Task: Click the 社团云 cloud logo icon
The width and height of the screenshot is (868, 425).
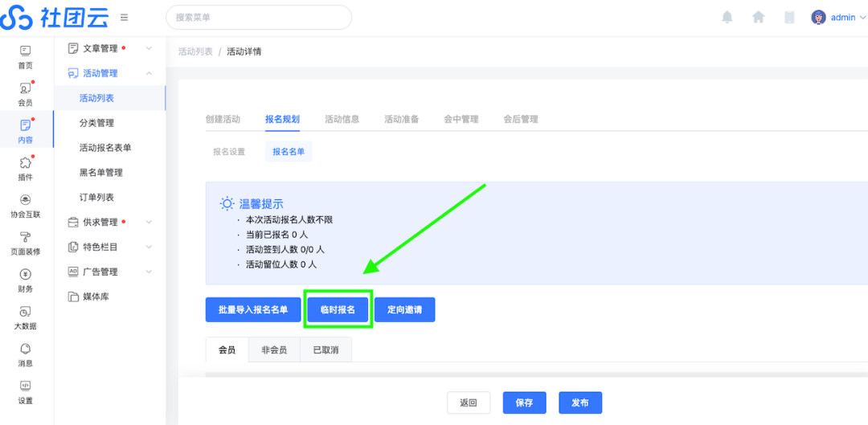Action: coord(17,17)
